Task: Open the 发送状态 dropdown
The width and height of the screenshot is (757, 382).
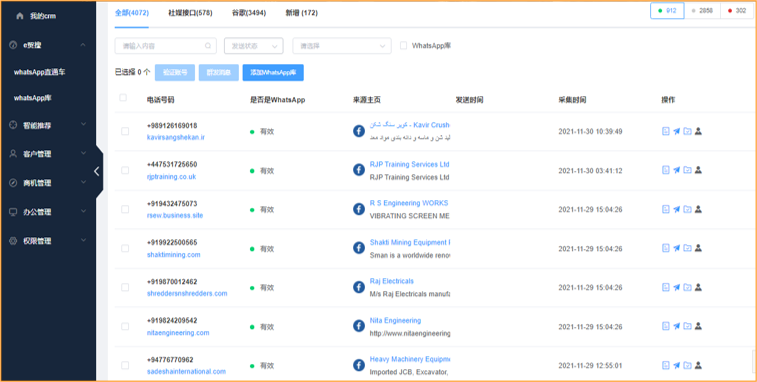Action: pyautogui.click(x=253, y=46)
